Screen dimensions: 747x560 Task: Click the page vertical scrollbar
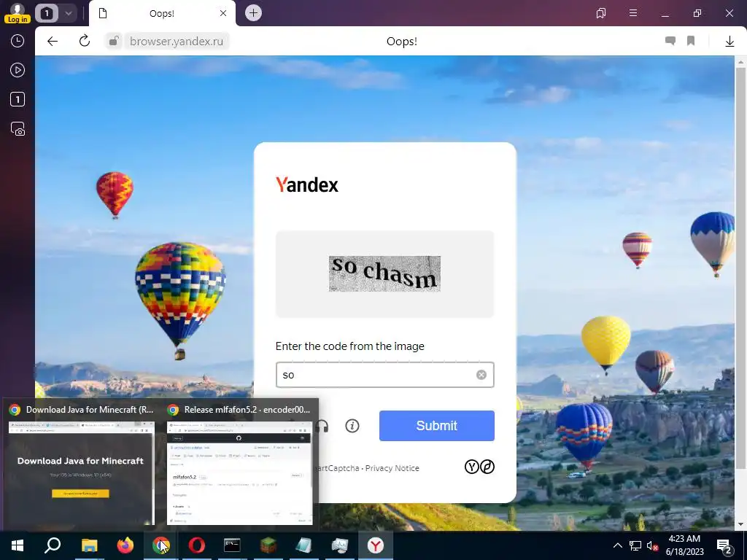pyautogui.click(x=740, y=267)
